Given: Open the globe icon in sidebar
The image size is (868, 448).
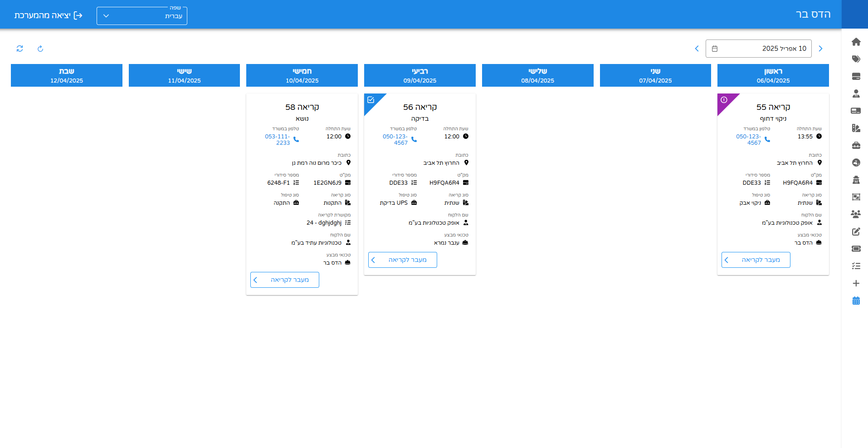Looking at the screenshot, I should (x=856, y=162).
